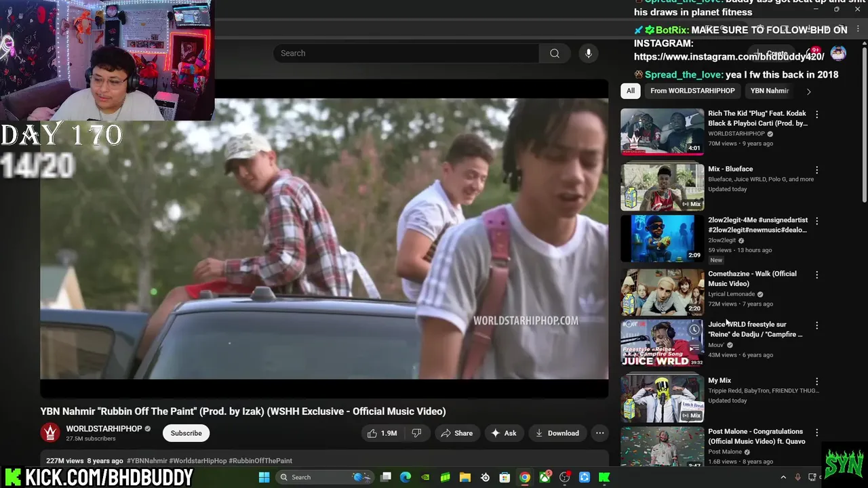Switch to Google Chrome on taskbar
Screen dimensions: 868x488
tap(524, 477)
